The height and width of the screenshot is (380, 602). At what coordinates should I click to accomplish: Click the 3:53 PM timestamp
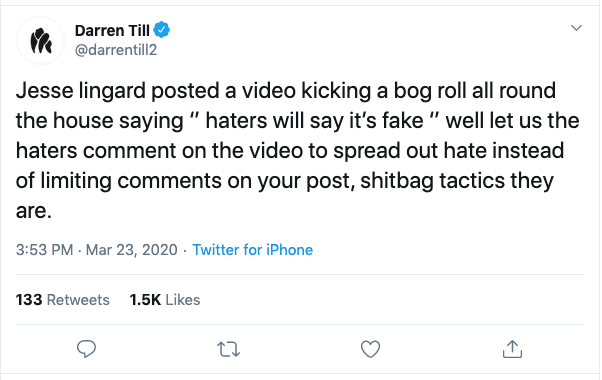click(x=45, y=250)
